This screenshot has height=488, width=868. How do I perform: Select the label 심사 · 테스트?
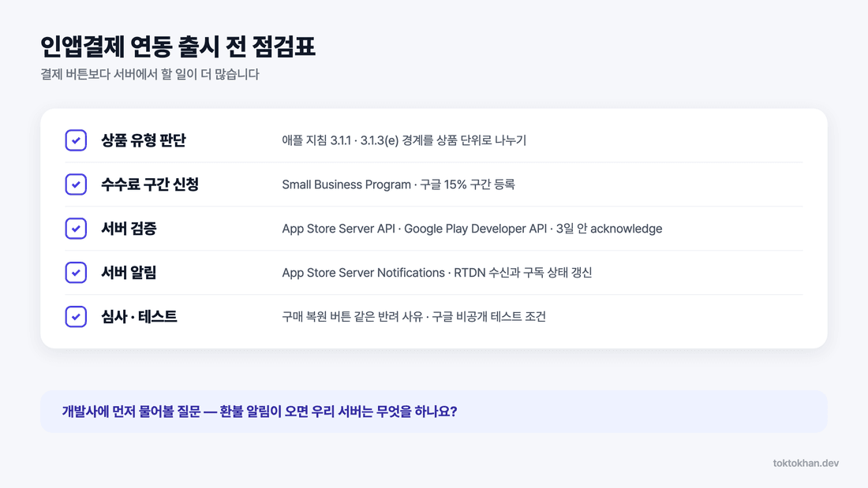click(x=139, y=316)
